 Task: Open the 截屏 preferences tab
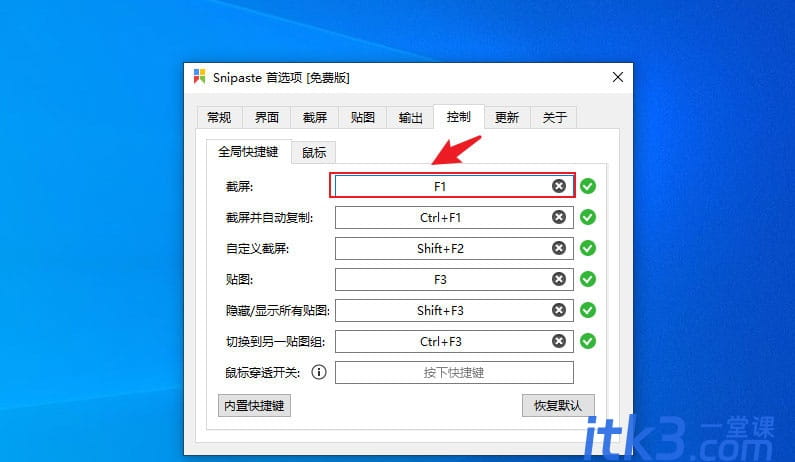[x=315, y=118]
